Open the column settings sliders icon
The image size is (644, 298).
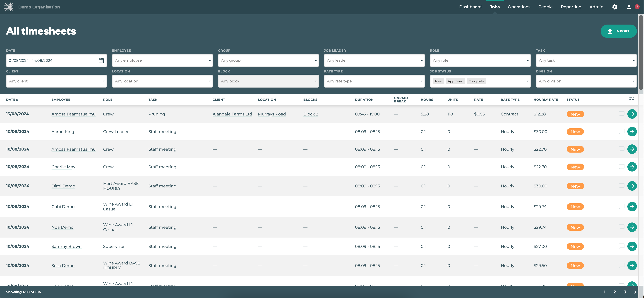(x=632, y=100)
